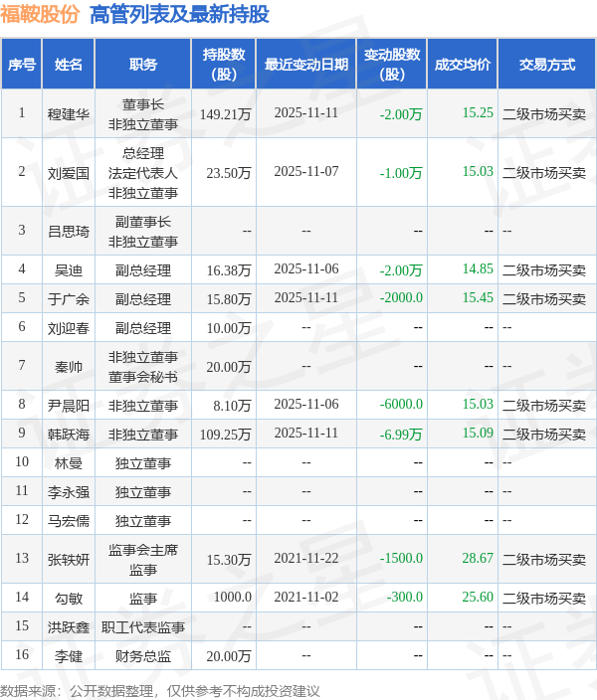Click the 高管列表及最新持股 heading

coord(180,14)
